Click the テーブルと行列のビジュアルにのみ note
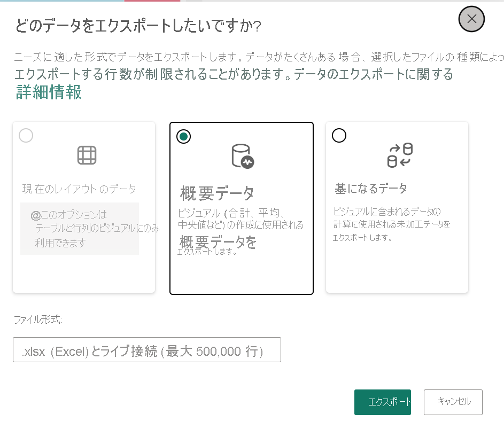 pyautogui.click(x=97, y=228)
